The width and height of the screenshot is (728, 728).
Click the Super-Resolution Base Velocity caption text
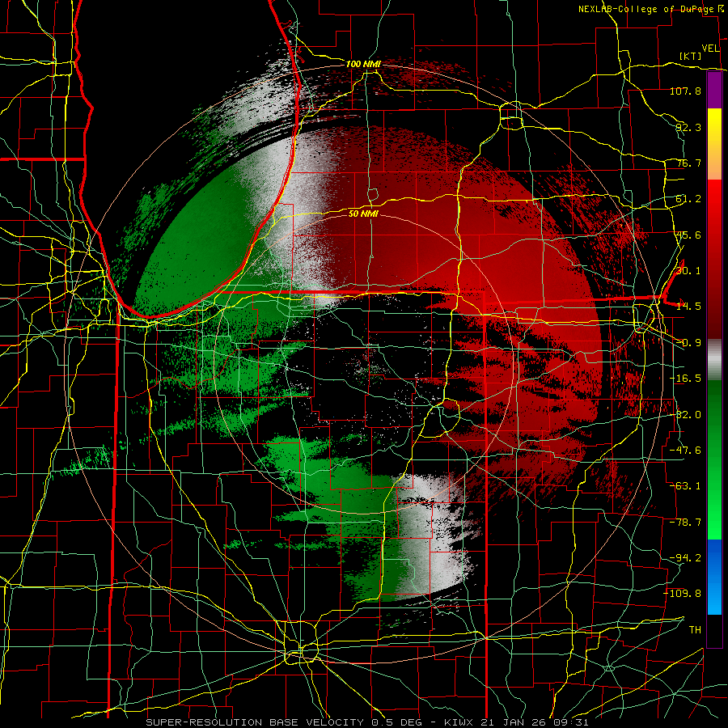[366, 722]
